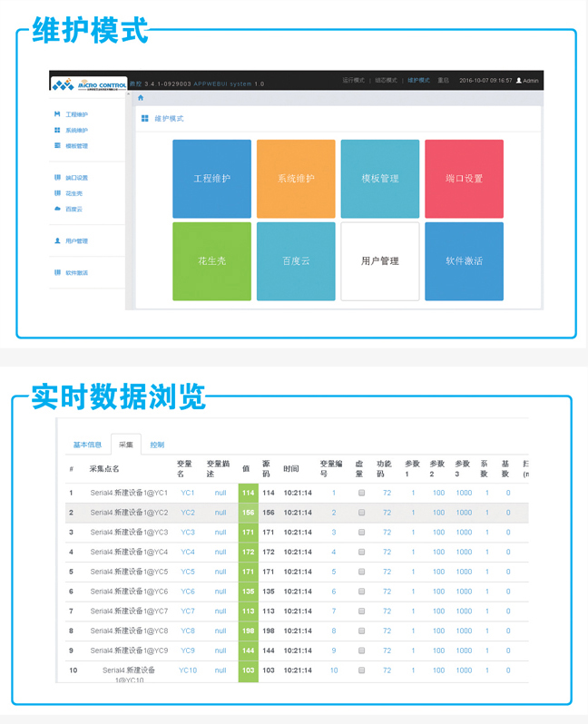
Task: Toggle the 虚量 checkbox in YC5 row
Action: (361, 572)
